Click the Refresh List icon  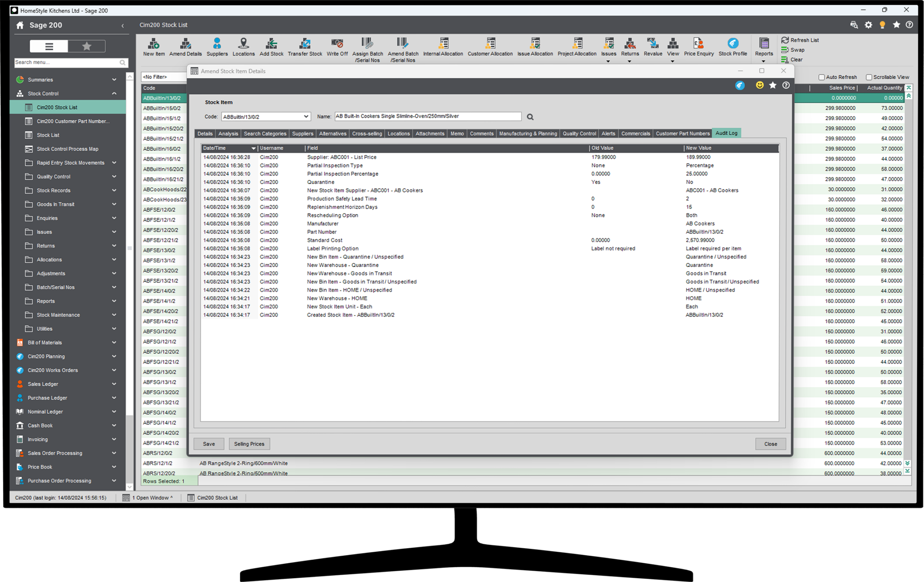[785, 40]
